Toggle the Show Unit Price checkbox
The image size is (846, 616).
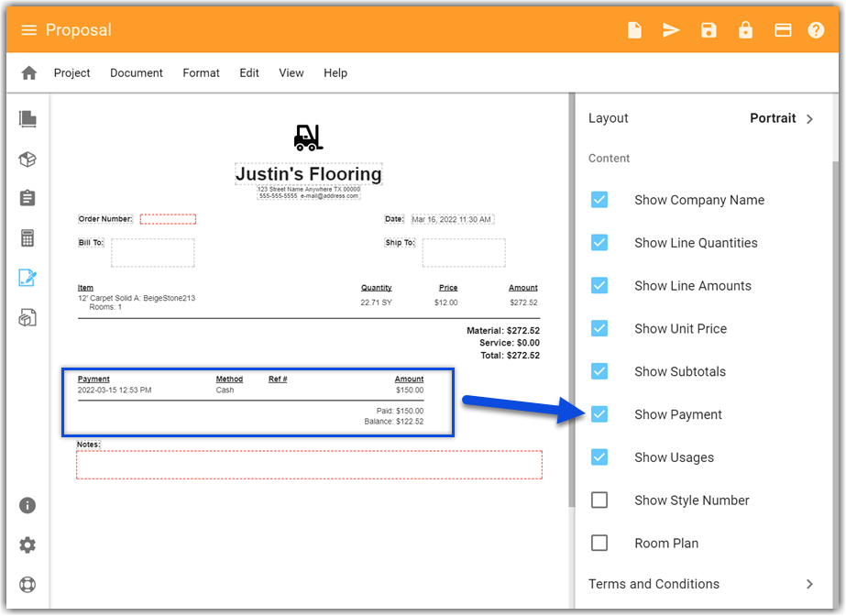click(x=599, y=328)
